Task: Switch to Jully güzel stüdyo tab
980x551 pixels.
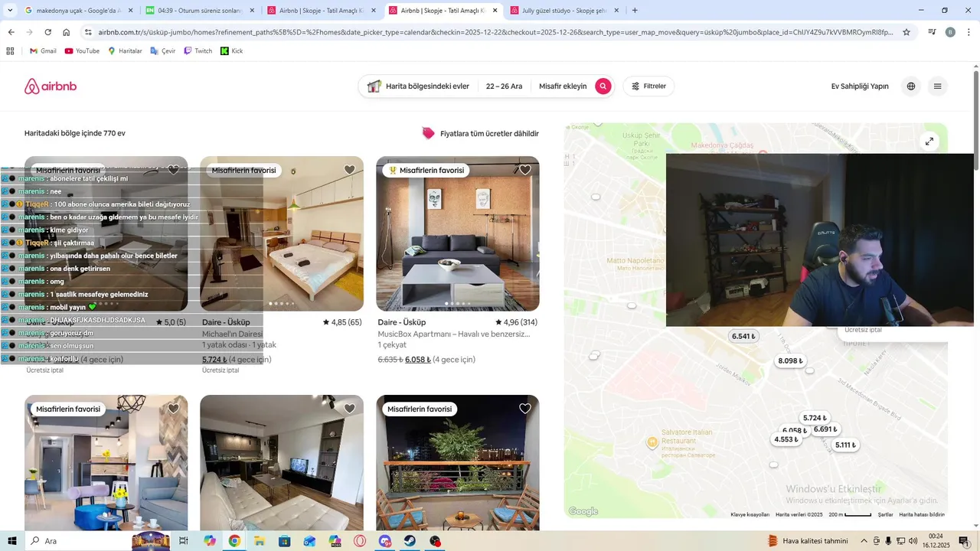Action: point(566,11)
